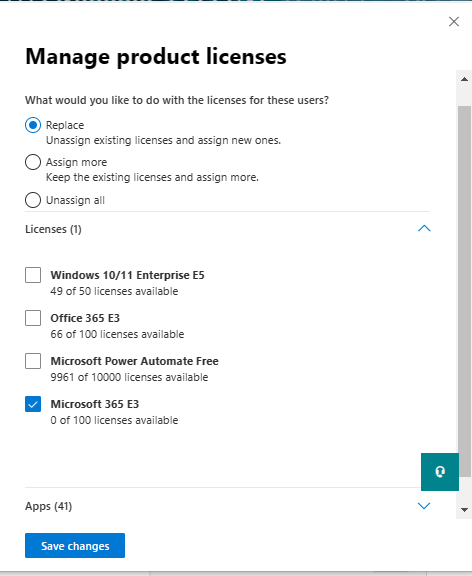Close the Manage product licenses panel
Image resolution: width=472 pixels, height=576 pixels.
point(454,22)
